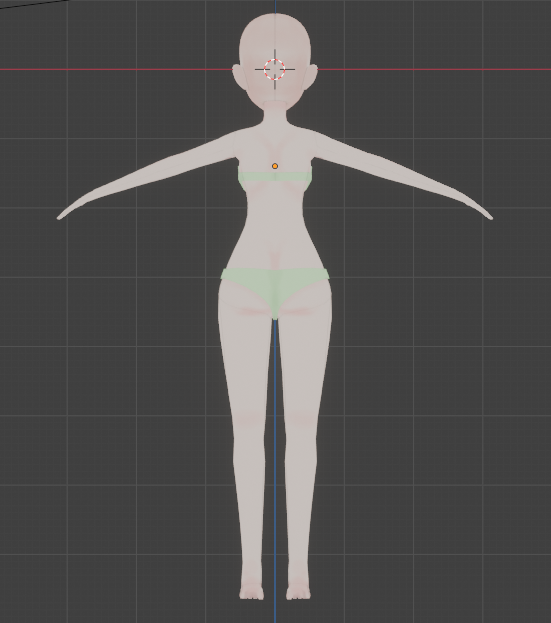Click the model's neck
Screen dimensions: 551x623
275,115
